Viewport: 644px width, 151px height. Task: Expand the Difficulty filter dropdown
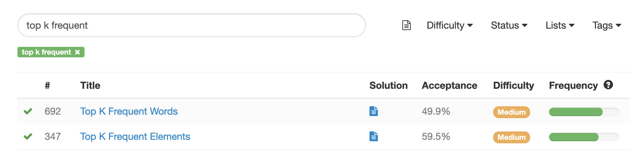tap(449, 25)
